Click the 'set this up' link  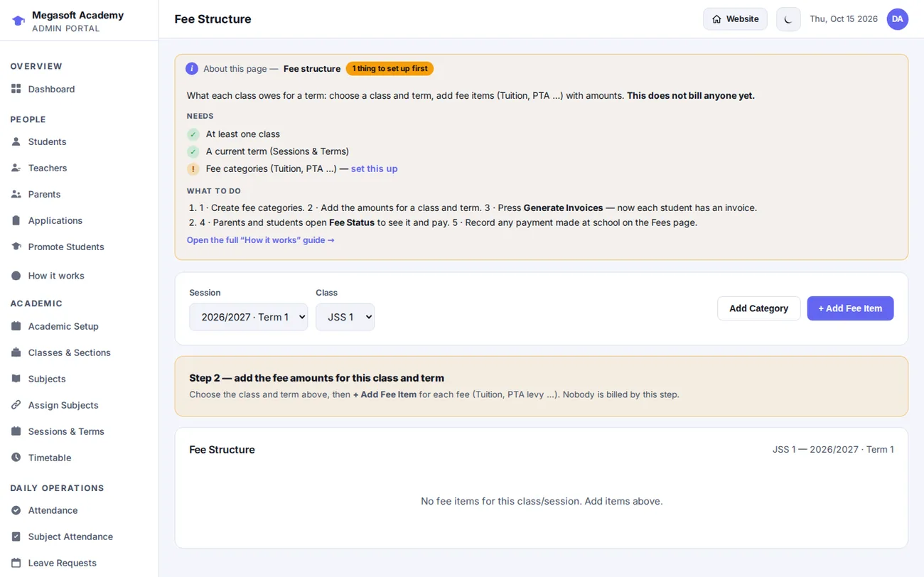click(x=374, y=168)
